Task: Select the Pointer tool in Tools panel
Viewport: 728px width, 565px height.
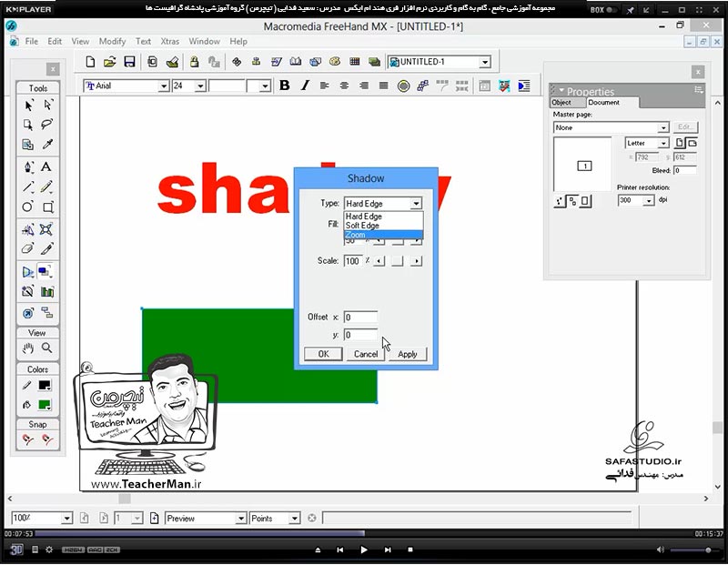Action: click(28, 106)
